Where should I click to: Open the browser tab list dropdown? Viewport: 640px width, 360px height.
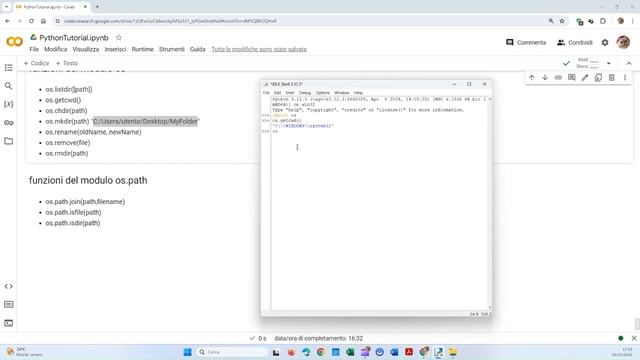point(6,7)
